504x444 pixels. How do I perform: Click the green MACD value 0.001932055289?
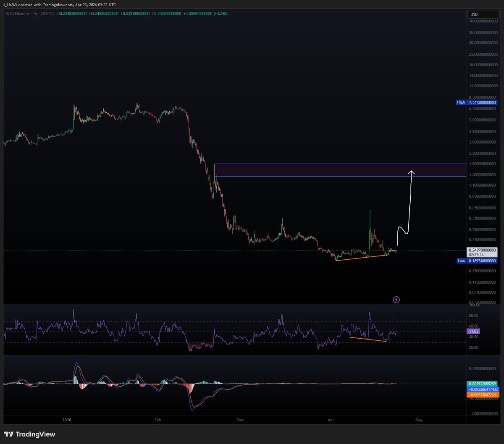pyautogui.click(x=482, y=384)
